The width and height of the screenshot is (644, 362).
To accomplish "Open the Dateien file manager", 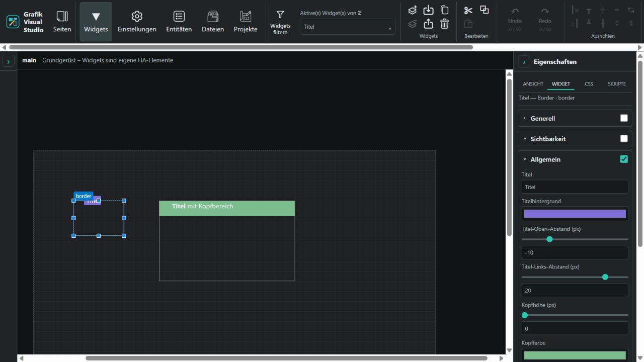I will (213, 22).
